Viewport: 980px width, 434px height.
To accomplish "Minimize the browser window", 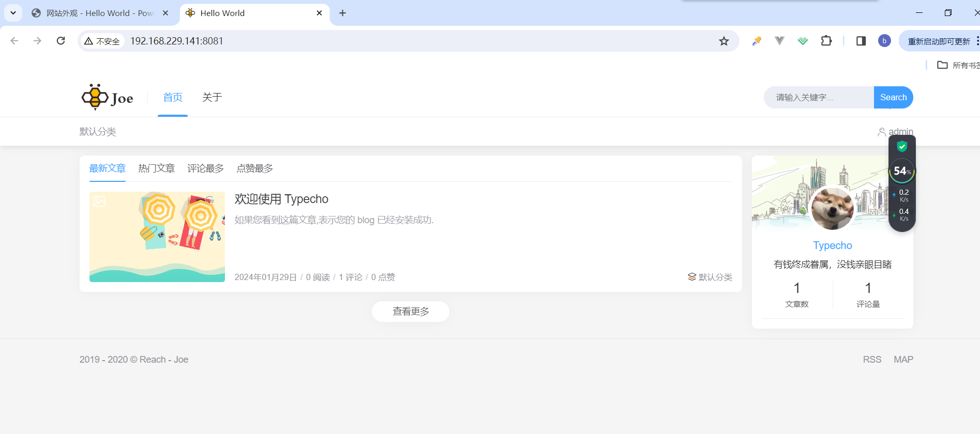I will [x=919, y=13].
